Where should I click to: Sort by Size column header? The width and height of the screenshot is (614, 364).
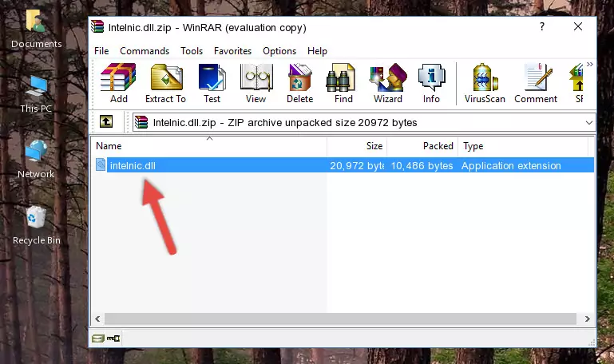pyautogui.click(x=357, y=145)
